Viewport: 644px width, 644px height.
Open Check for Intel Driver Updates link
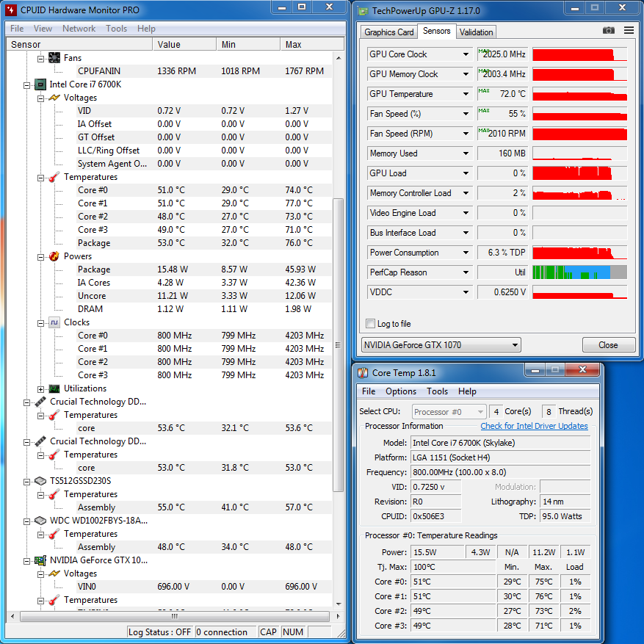point(534,426)
